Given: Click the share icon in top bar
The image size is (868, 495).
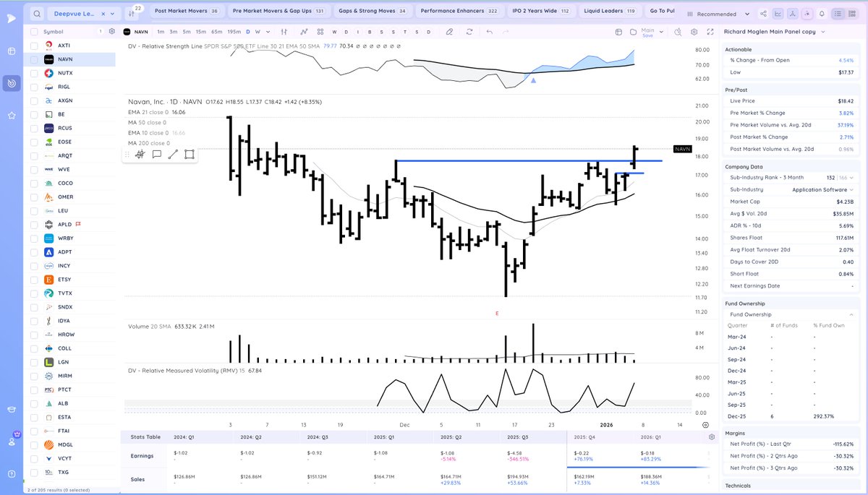Looking at the screenshot, I should pyautogui.click(x=765, y=13).
